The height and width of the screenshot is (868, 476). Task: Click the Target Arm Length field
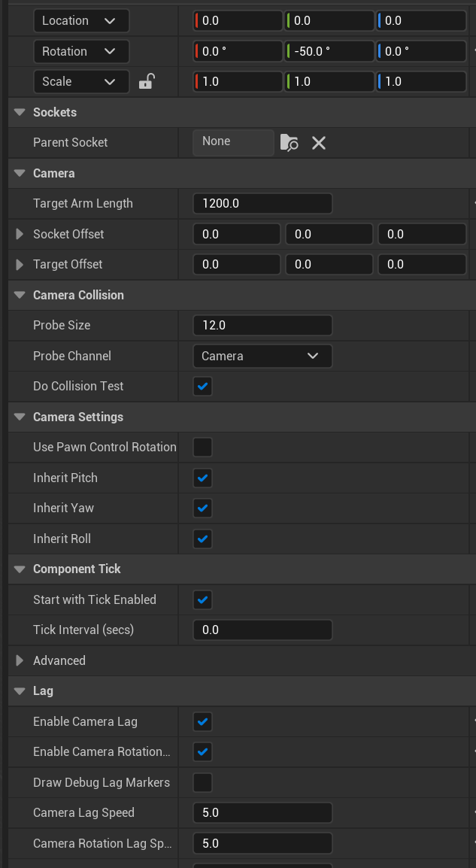tap(262, 203)
